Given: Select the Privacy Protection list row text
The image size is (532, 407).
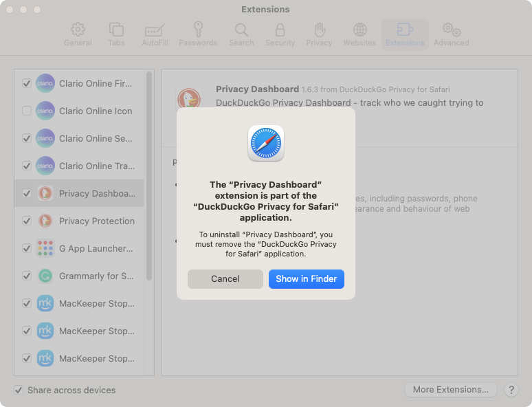Looking at the screenshot, I should click(x=97, y=221).
